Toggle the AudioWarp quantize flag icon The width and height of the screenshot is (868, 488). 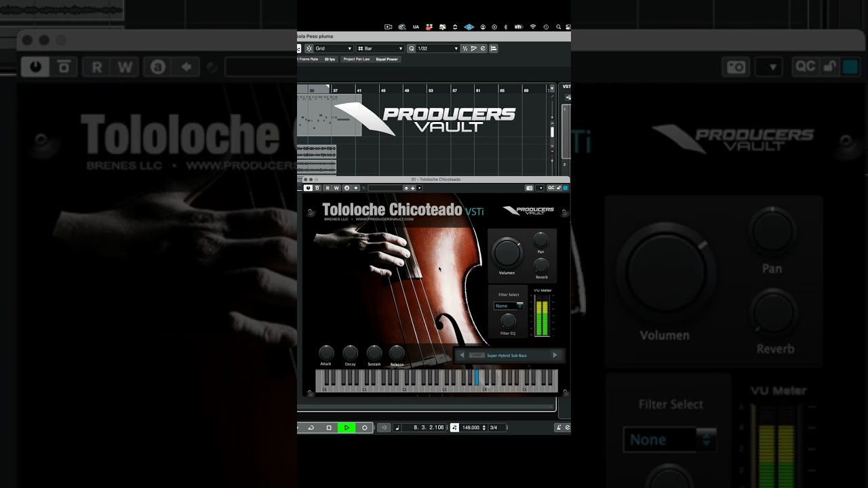[x=474, y=48]
